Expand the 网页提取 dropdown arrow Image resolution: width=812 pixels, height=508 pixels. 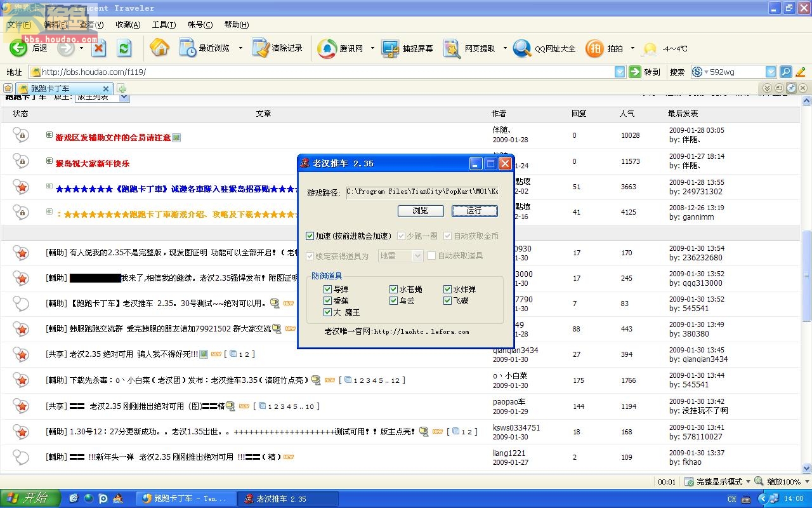click(505, 48)
